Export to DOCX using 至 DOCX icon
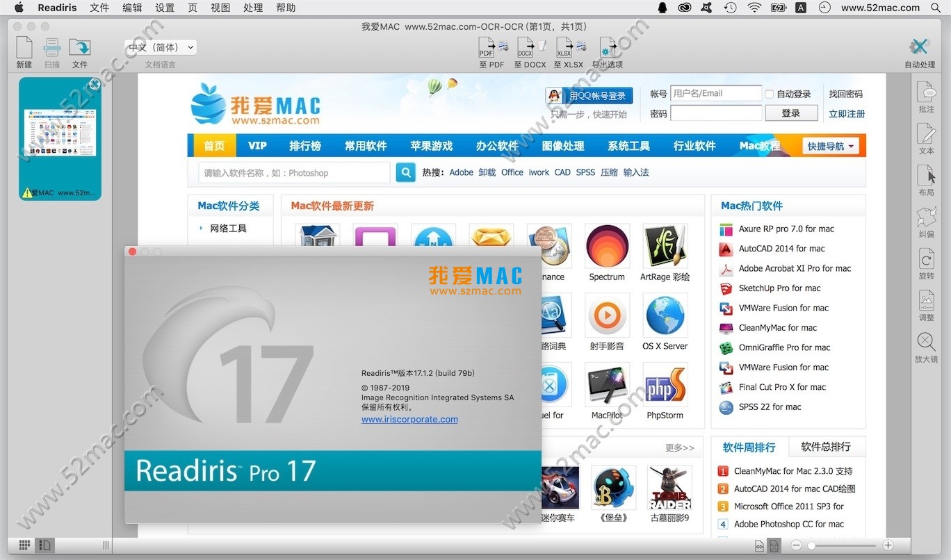Image resolution: width=951 pixels, height=560 pixels. [x=530, y=47]
